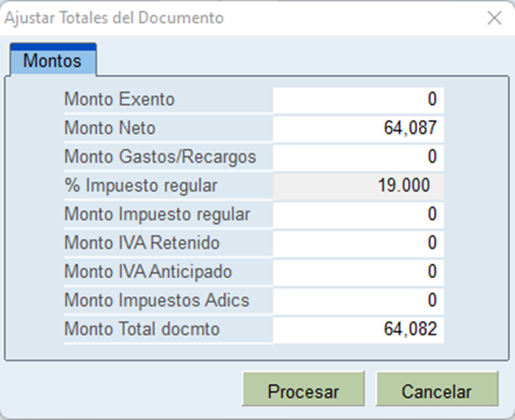The image size is (515, 420).
Task: Click the Monto Gastos/Recargos label
Action: coord(160,157)
